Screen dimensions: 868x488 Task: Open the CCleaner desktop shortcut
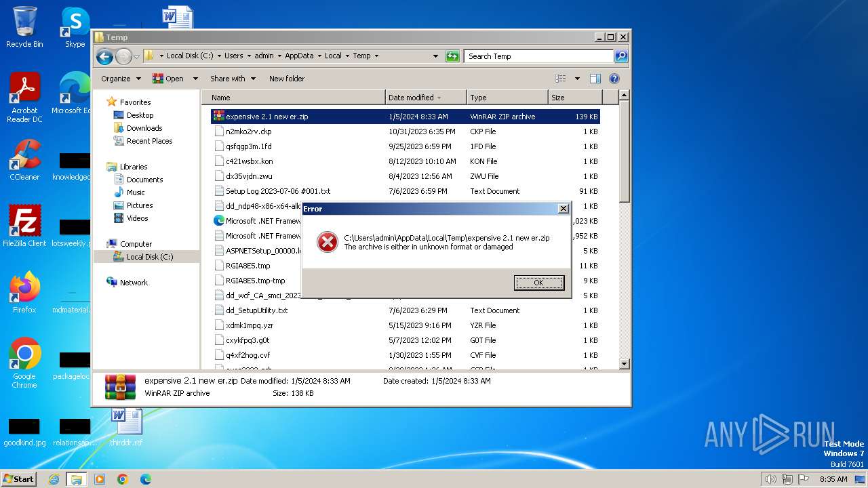pos(24,161)
